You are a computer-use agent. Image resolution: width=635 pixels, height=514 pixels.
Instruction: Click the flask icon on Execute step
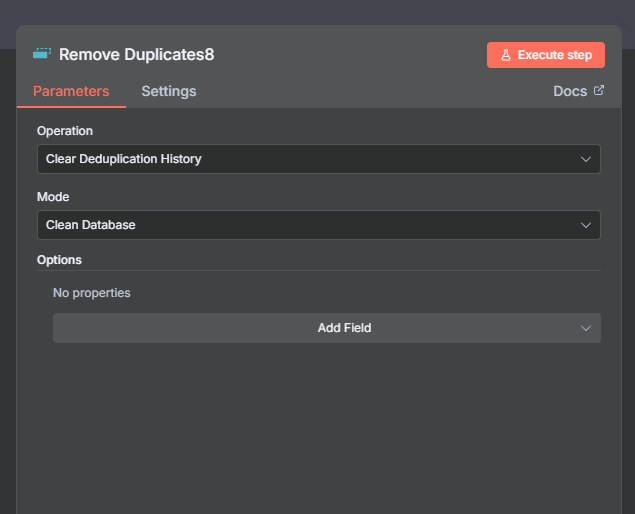(506, 55)
